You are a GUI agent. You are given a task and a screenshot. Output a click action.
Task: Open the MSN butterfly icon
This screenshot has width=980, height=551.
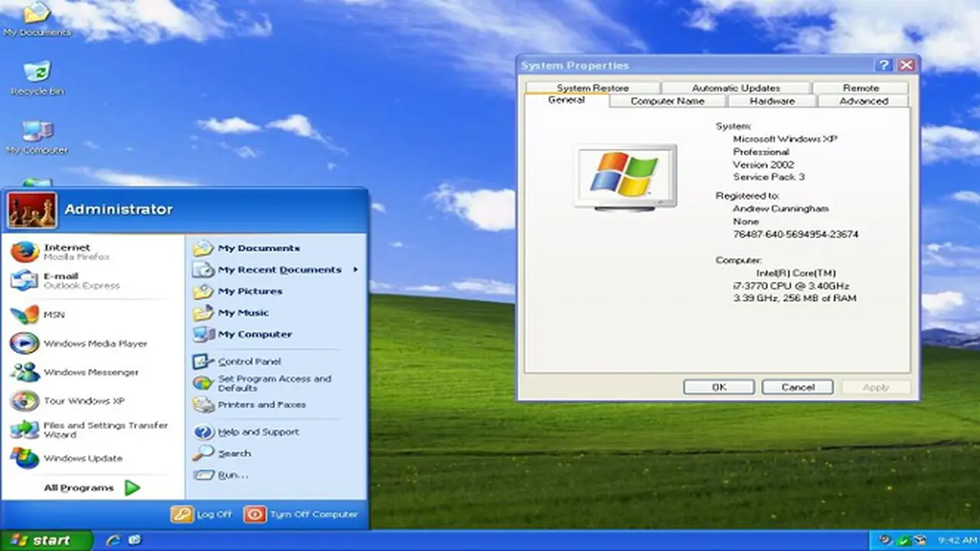[x=24, y=315]
